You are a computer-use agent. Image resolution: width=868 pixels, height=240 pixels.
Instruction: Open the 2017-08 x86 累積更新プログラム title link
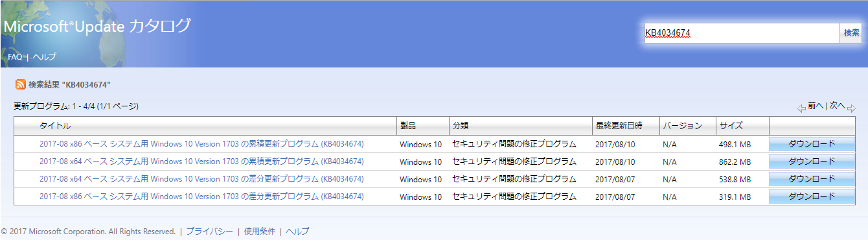(201, 144)
